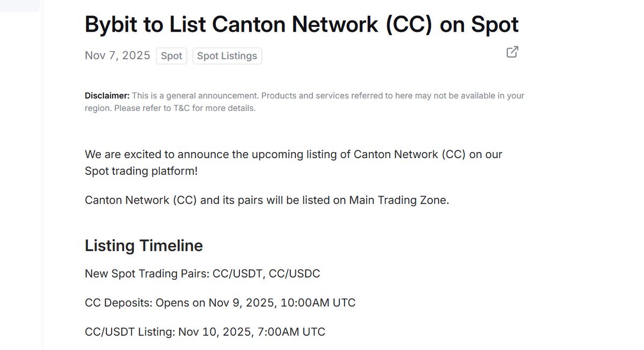Click the bold Disclaimer label

point(107,96)
